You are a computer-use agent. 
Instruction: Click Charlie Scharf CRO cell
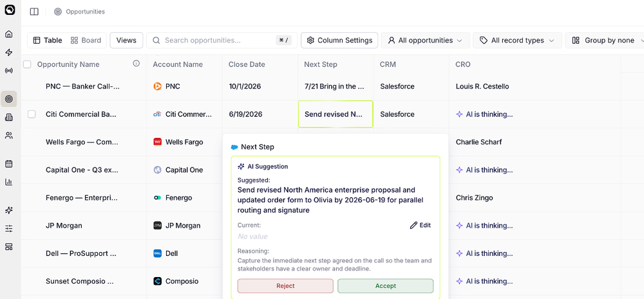(478, 142)
